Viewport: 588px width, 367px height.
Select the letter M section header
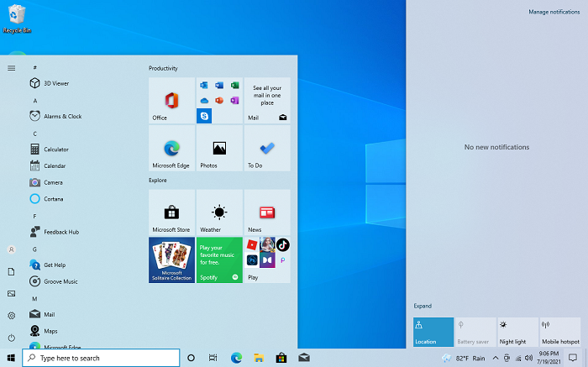click(x=34, y=299)
